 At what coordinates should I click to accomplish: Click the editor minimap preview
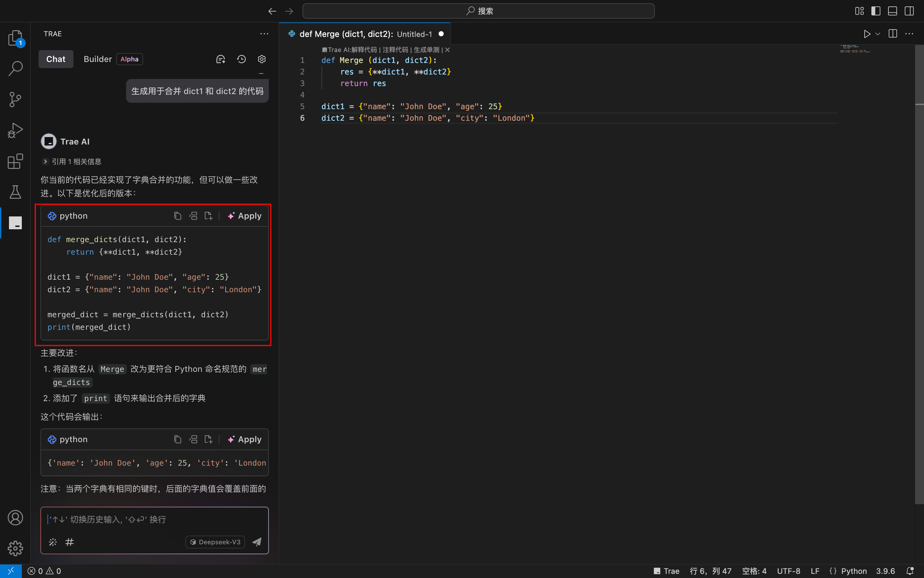pyautogui.click(x=855, y=49)
